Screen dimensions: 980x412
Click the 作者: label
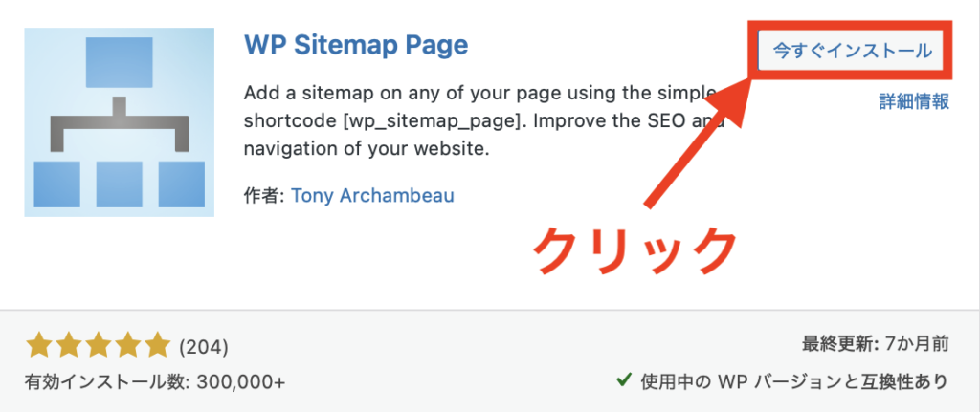[x=264, y=195]
